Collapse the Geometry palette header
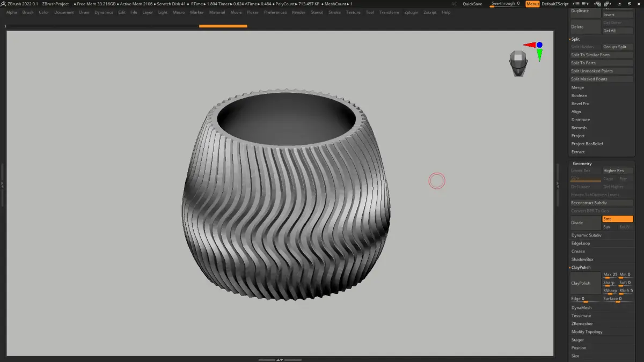The height and width of the screenshot is (362, 644). pyautogui.click(x=582, y=164)
